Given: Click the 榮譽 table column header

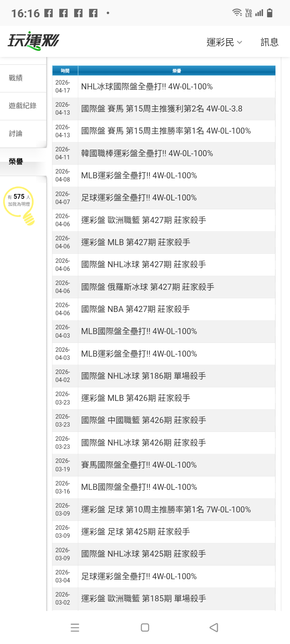Looking at the screenshot, I should tap(176, 71).
